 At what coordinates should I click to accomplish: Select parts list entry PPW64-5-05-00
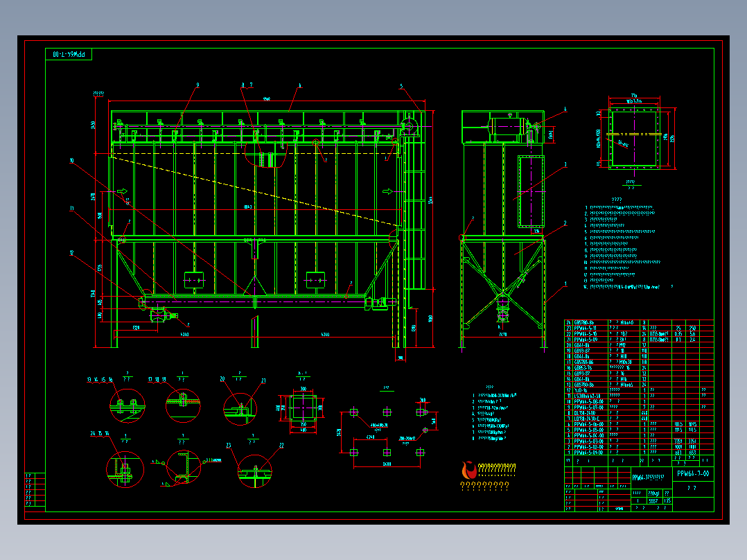point(589,430)
